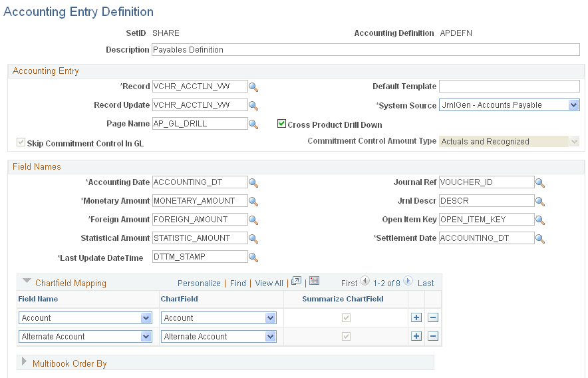Click the Accounting Definition value APDEFN
Screen dimensions: 588x378
click(x=456, y=33)
